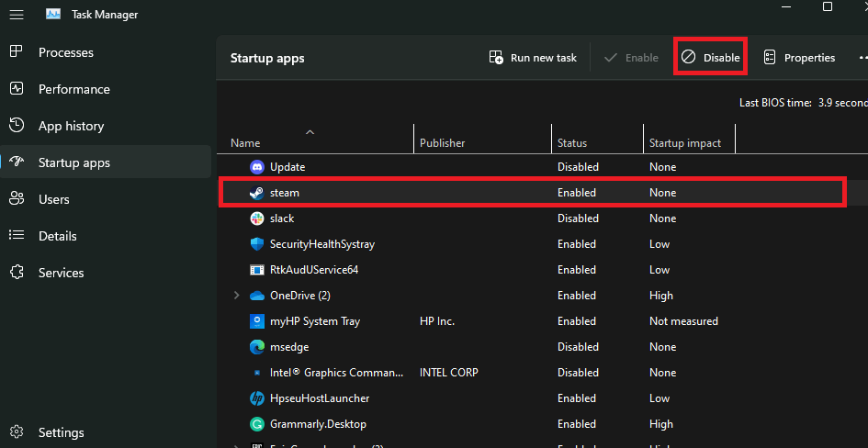Click the Discord Update app icon

[x=257, y=166]
